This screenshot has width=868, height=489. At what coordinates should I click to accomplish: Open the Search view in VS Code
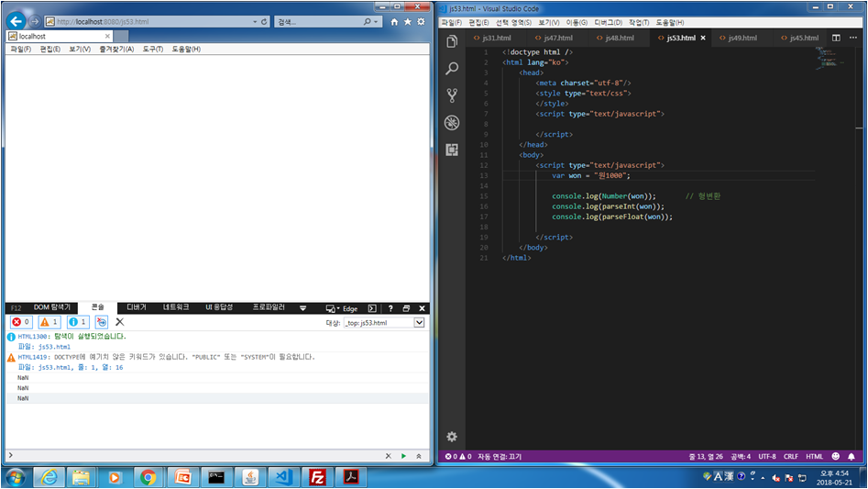point(452,68)
